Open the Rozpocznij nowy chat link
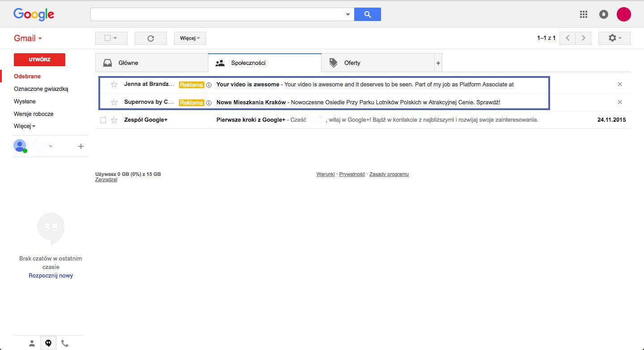644x350 pixels. (51, 276)
